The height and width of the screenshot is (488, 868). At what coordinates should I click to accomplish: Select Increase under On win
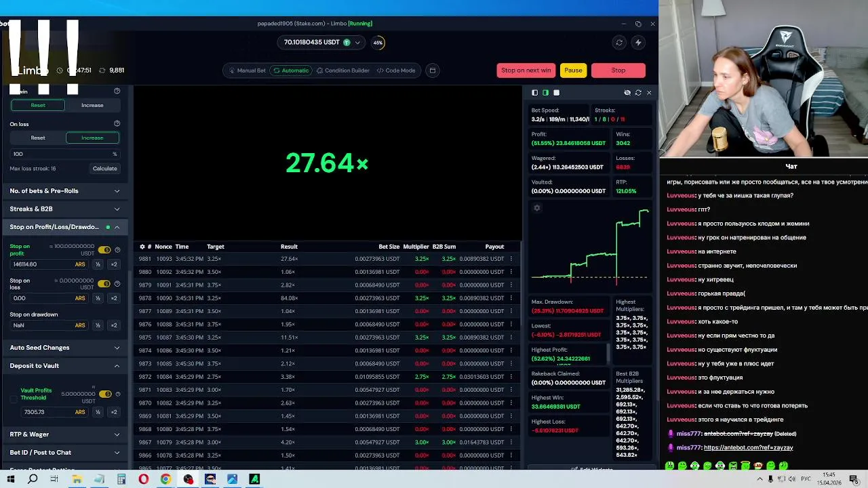(92, 105)
